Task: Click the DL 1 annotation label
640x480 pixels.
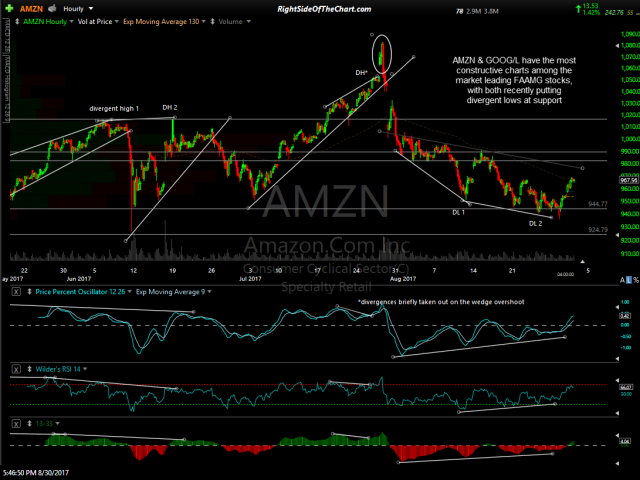Action: [x=458, y=213]
